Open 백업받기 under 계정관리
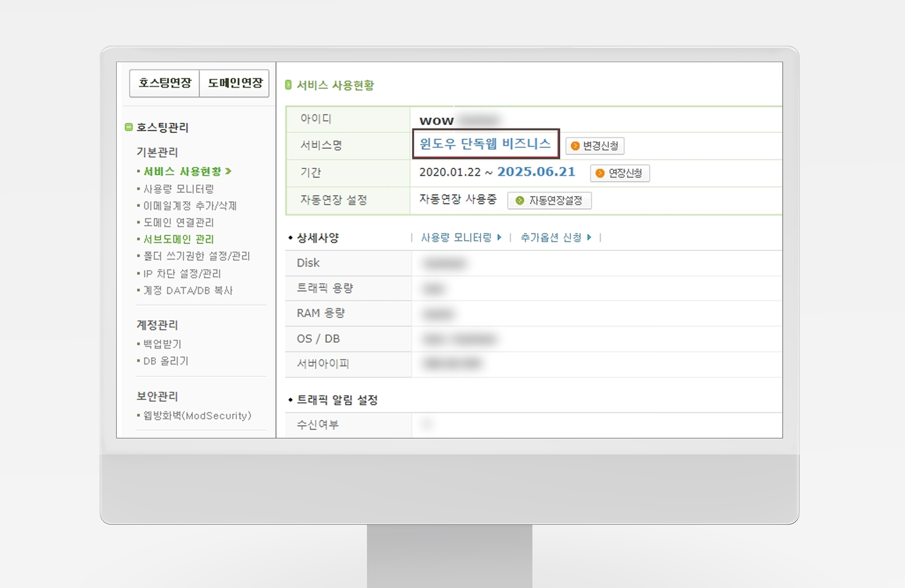The height and width of the screenshot is (588, 905). 162,344
